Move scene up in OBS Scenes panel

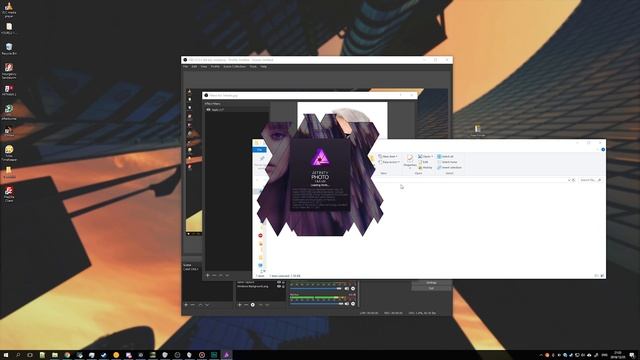[x=200, y=305]
